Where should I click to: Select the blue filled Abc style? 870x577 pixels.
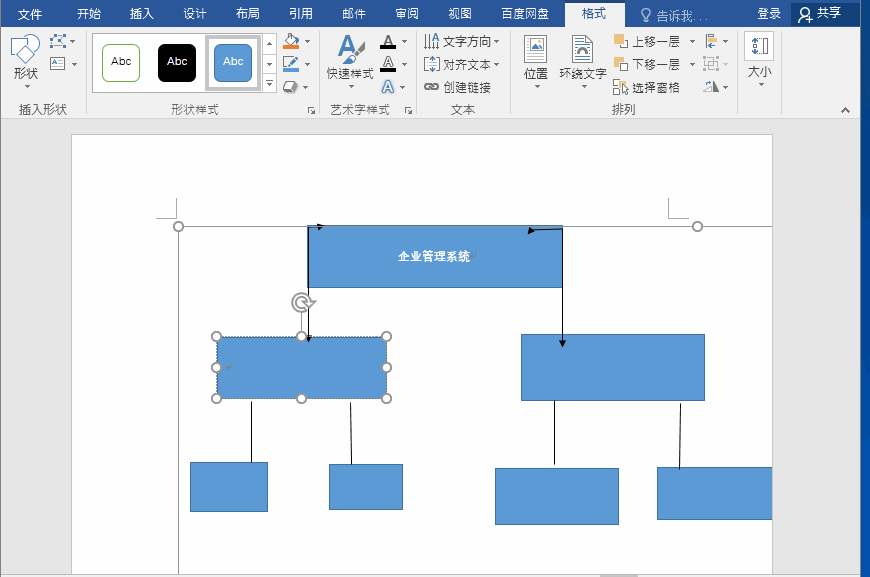coord(233,63)
